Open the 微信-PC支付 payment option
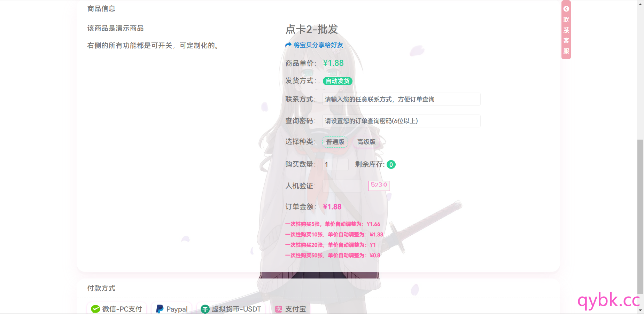 pyautogui.click(x=117, y=309)
